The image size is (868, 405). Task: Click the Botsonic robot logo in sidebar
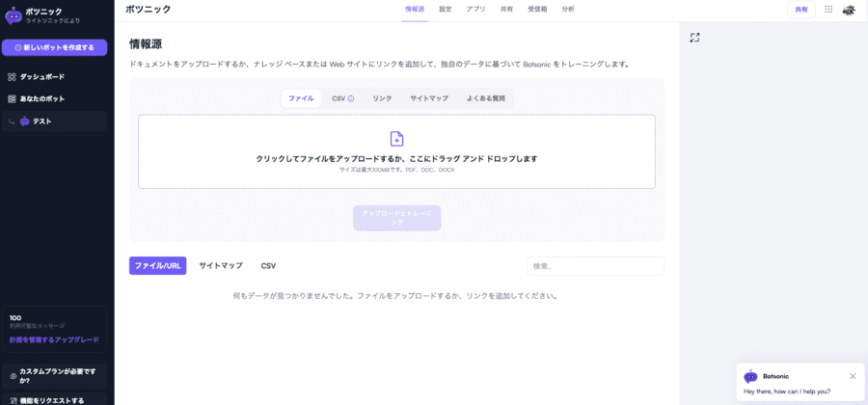coord(14,15)
